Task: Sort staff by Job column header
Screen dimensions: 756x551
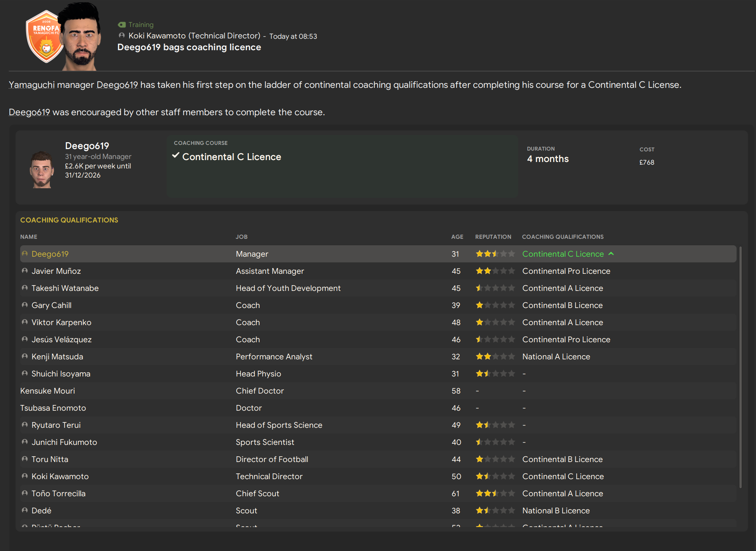Action: click(x=242, y=237)
